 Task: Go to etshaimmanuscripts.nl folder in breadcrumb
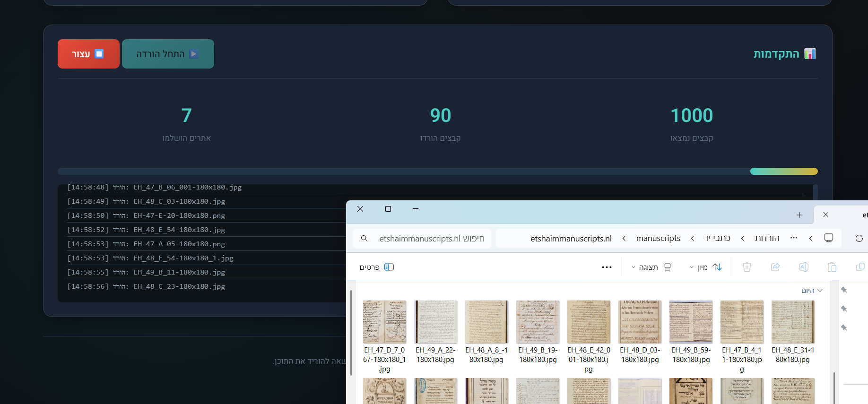click(x=571, y=238)
